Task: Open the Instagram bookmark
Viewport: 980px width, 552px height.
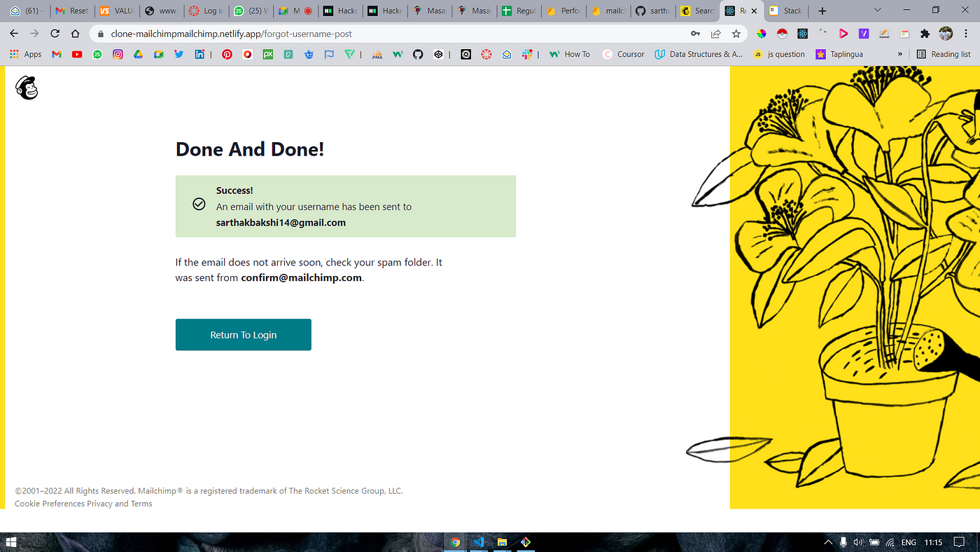Action: point(118,54)
